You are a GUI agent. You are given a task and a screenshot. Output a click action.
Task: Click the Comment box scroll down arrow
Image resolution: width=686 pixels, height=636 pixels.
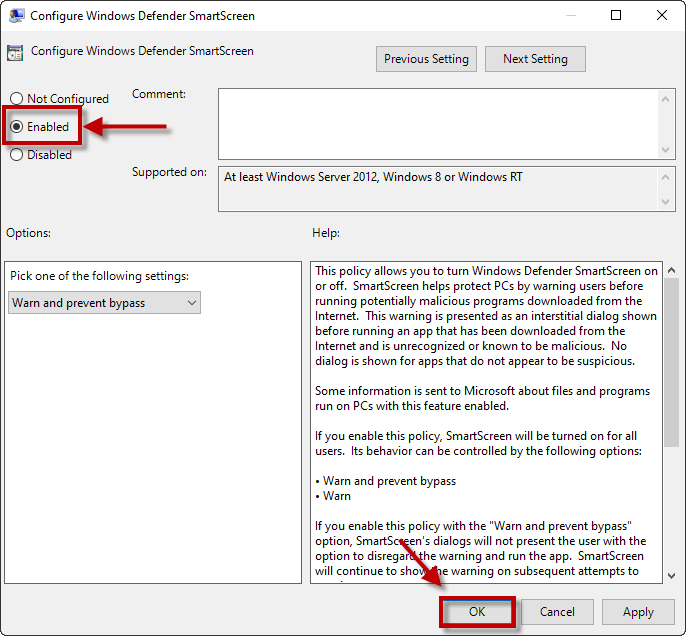(665, 150)
